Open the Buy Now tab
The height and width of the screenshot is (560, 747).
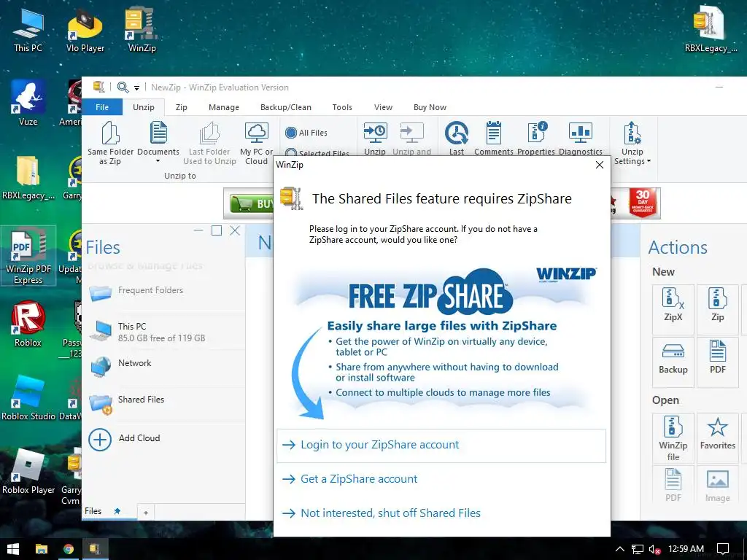tap(430, 107)
